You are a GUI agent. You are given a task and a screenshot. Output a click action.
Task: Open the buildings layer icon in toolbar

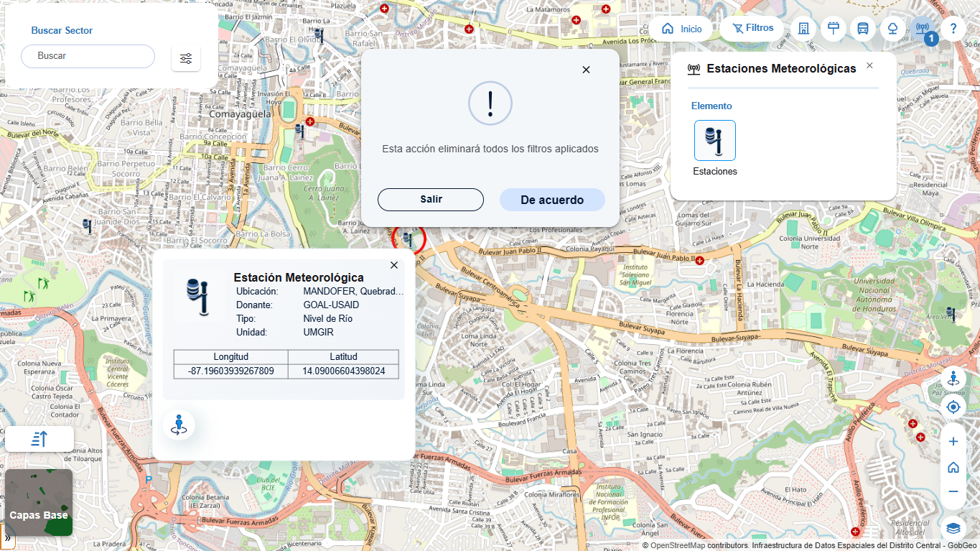pos(803,29)
